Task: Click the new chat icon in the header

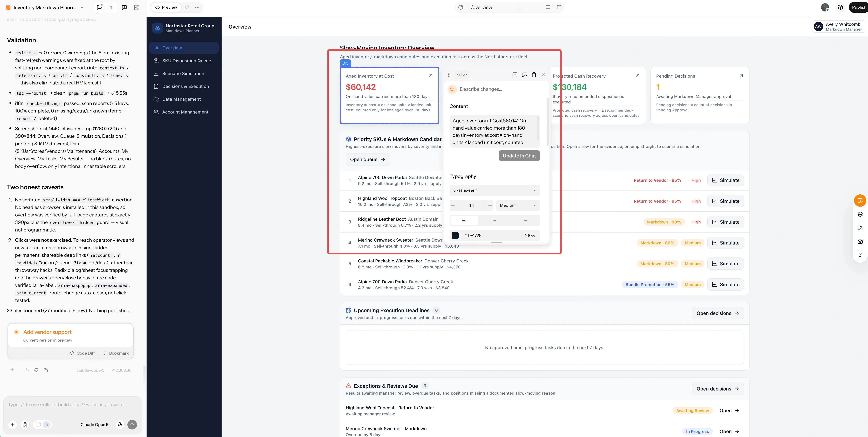Action: tap(124, 7)
